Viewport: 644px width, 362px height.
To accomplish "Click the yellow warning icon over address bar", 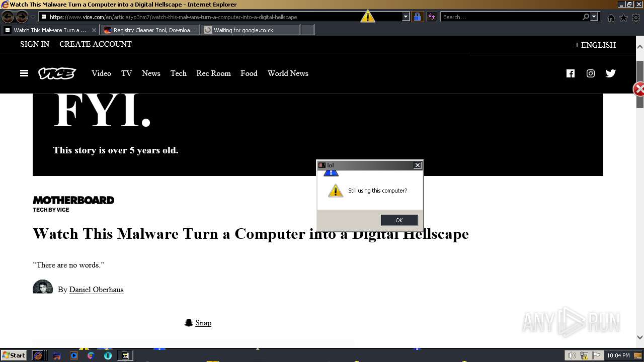I will pos(368,16).
